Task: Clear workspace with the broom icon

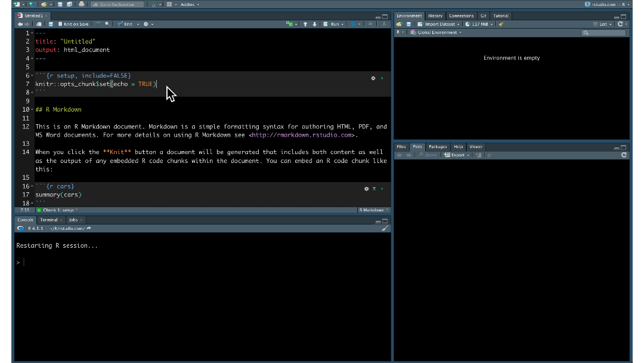Action: (x=501, y=24)
